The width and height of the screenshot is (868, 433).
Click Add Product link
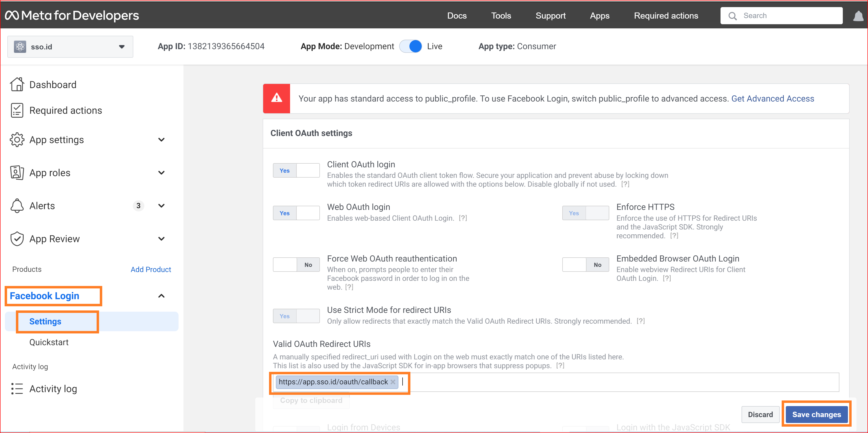pos(151,269)
